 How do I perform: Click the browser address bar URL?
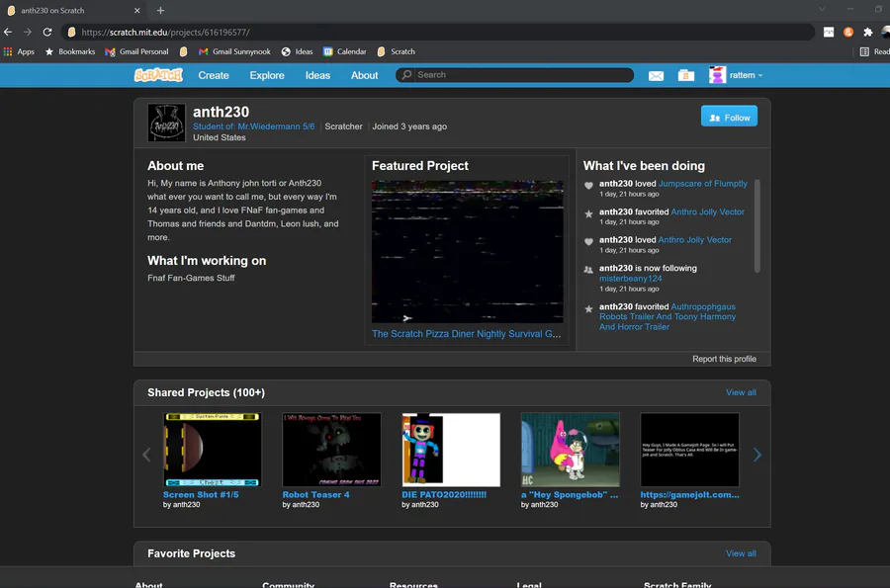(165, 33)
